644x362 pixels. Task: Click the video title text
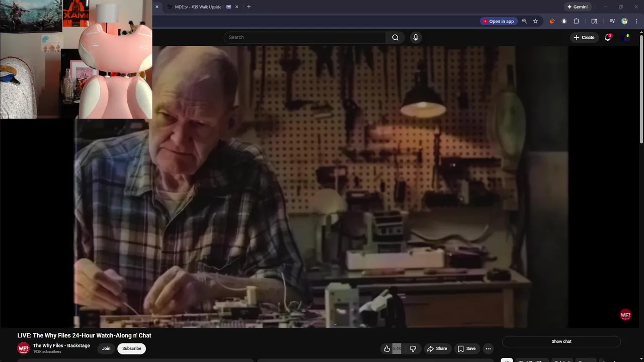click(85, 335)
